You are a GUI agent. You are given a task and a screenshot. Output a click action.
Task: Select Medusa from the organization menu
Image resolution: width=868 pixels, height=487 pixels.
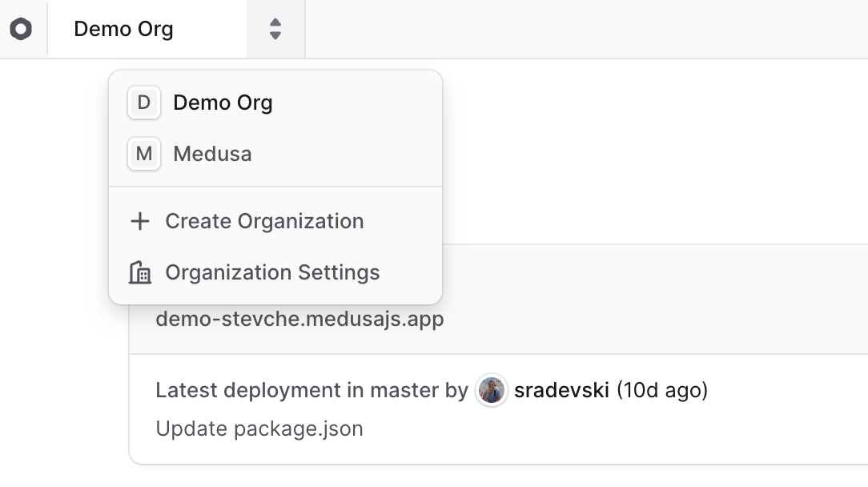coord(212,154)
